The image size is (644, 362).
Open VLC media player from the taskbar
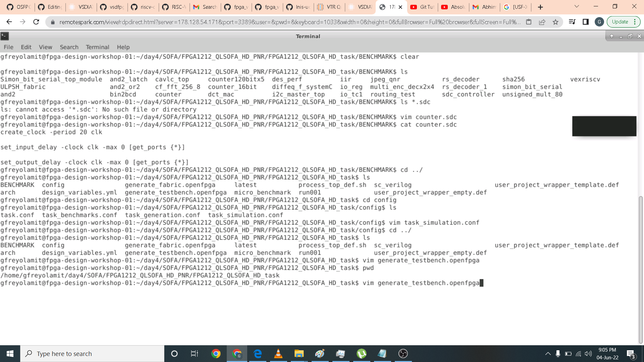click(x=278, y=354)
